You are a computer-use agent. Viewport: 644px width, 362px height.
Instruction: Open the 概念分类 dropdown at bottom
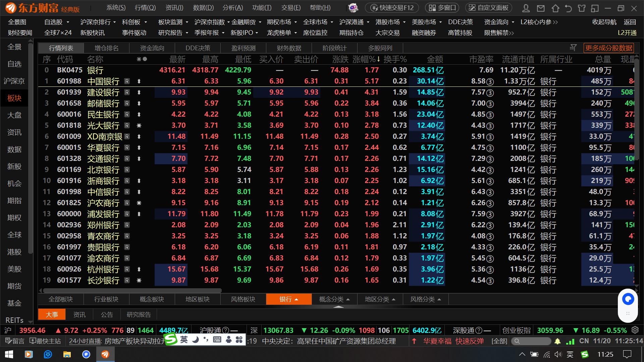click(334, 299)
